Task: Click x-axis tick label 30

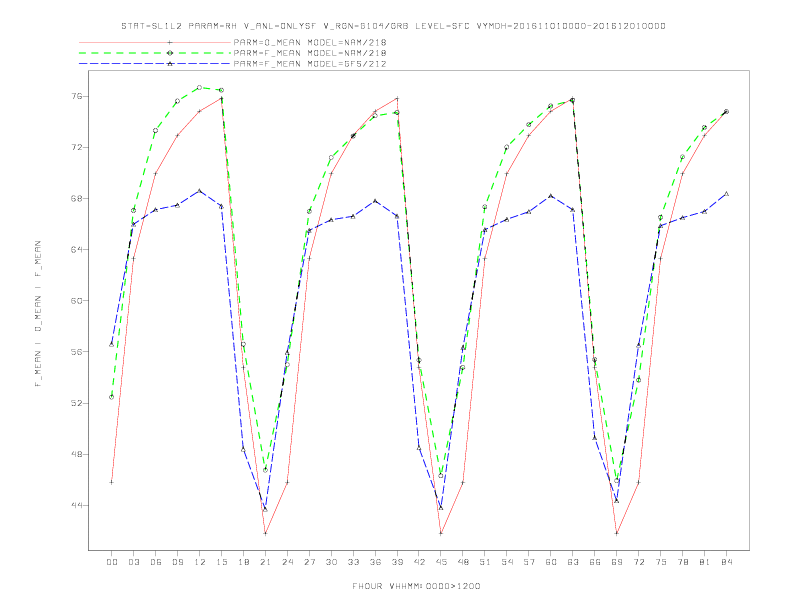Action: (x=331, y=562)
